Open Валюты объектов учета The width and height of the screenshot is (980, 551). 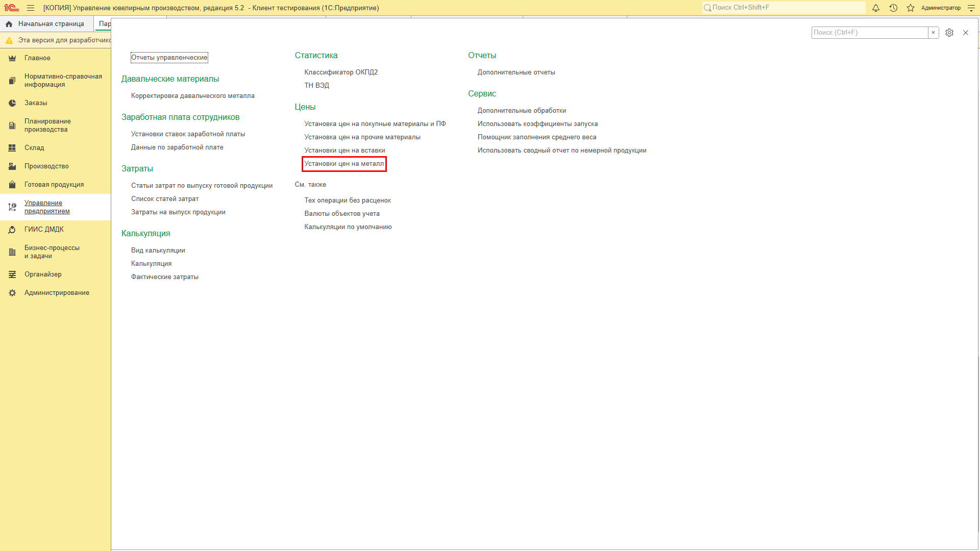(x=342, y=214)
